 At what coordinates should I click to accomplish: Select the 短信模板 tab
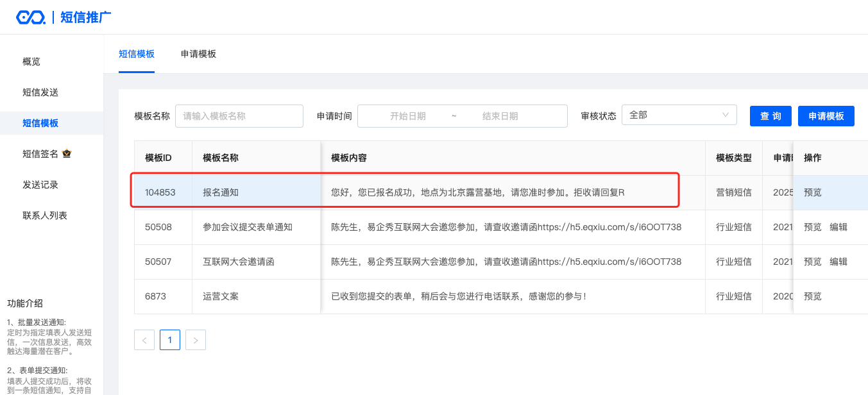click(137, 54)
